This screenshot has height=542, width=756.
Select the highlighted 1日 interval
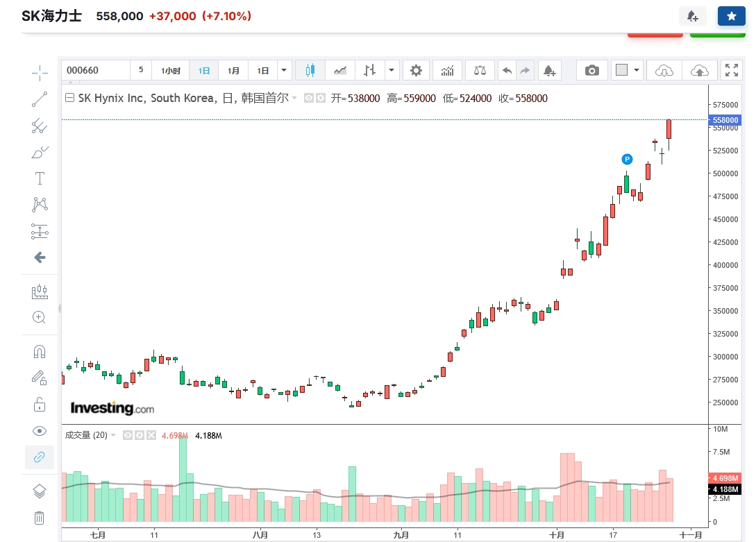[204, 70]
